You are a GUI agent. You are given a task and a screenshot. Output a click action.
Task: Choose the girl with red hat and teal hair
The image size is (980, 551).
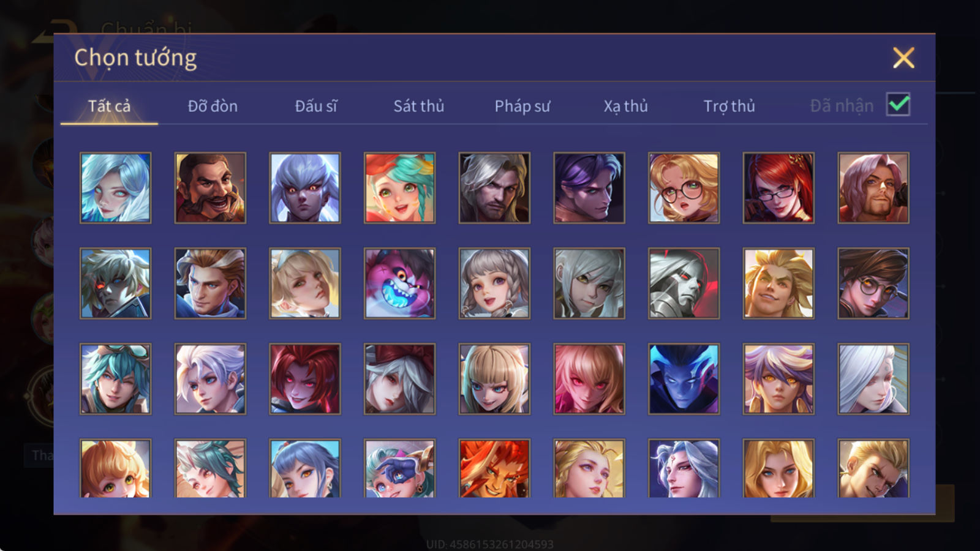(x=399, y=188)
